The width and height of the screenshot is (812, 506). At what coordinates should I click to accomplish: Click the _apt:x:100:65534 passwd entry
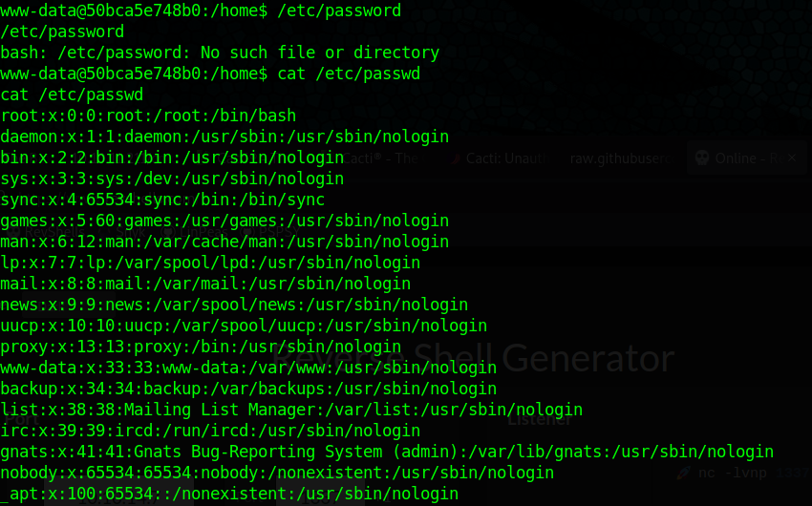229,494
